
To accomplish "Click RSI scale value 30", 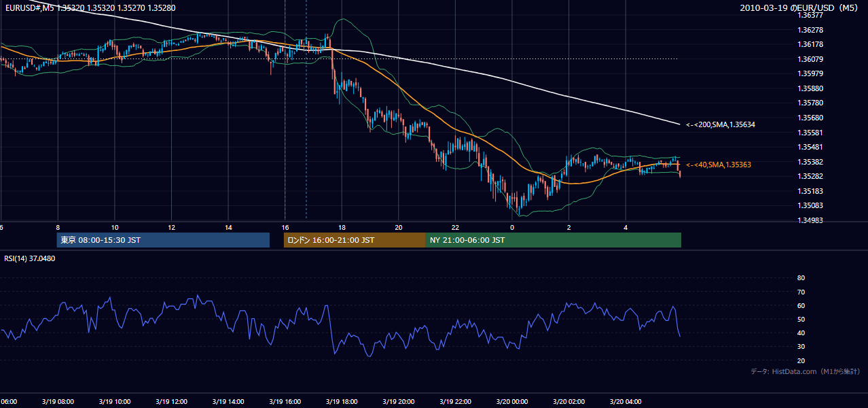I will click(801, 346).
